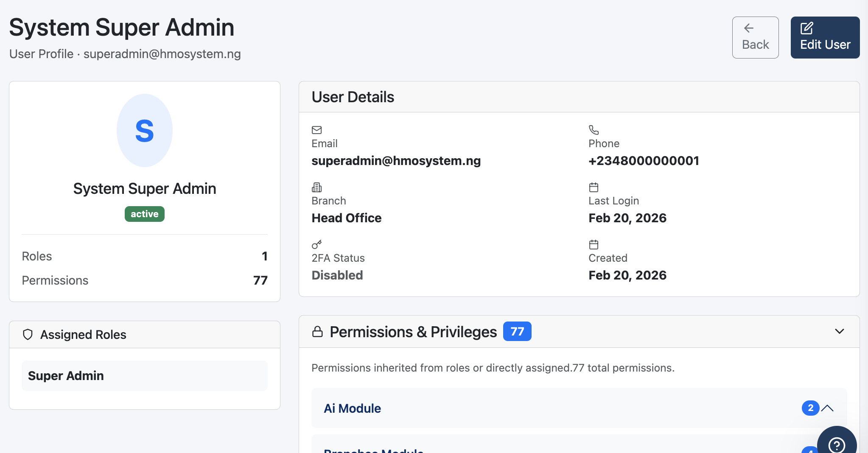Collapse the Permissions & Privileges chevron
The width and height of the screenshot is (868, 453).
[x=839, y=331]
